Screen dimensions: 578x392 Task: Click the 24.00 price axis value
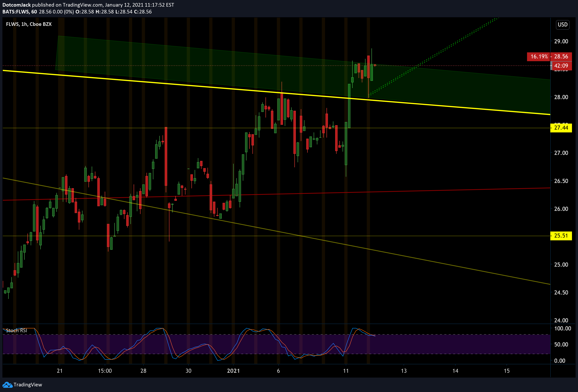click(561, 320)
